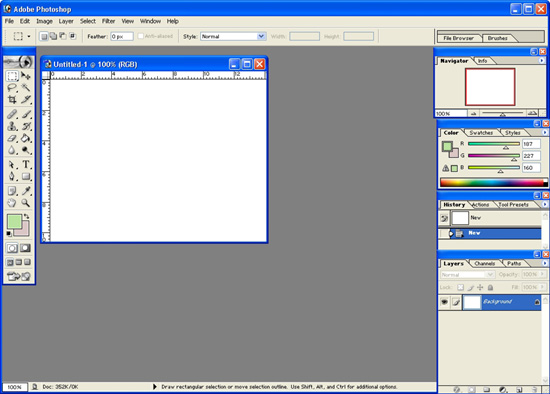Open the Layers blend mode dropdown
Screen dimensions: 550x394
pyautogui.click(x=467, y=275)
